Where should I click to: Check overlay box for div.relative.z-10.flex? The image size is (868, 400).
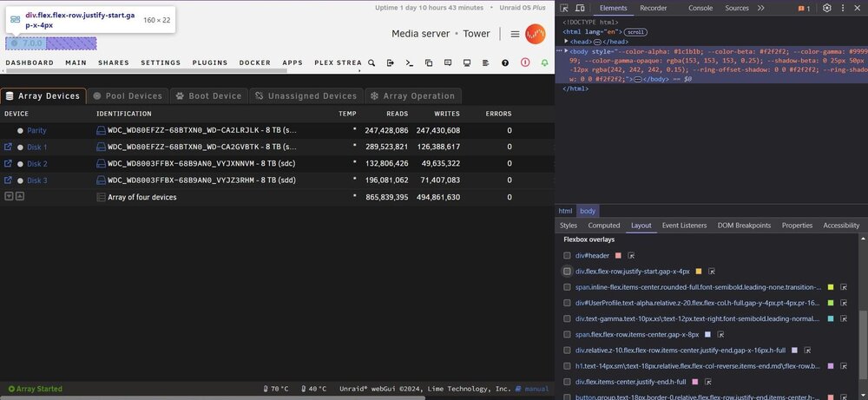click(567, 351)
